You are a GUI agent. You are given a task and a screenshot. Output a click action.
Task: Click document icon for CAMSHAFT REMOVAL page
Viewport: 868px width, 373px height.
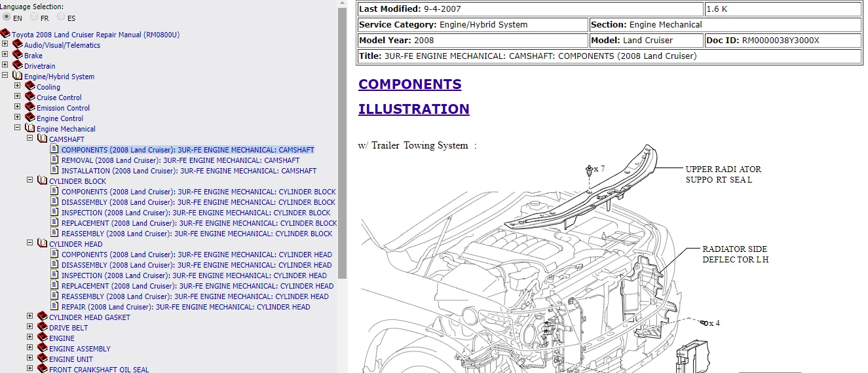coord(54,160)
